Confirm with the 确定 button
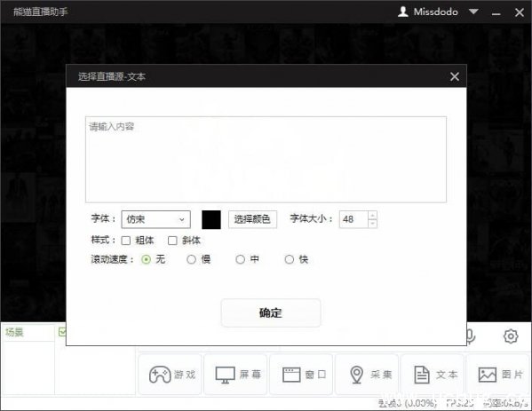Screen dimensions: 532x411 (270, 312)
